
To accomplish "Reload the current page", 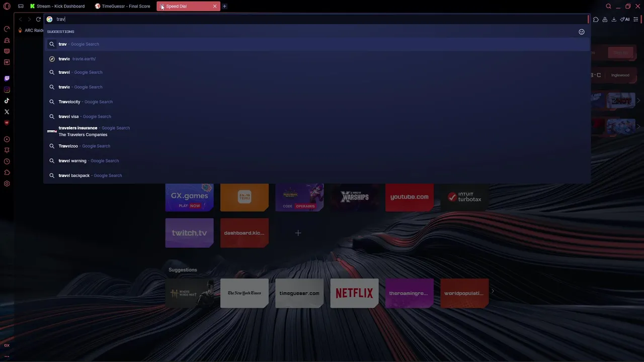I will point(38,19).
